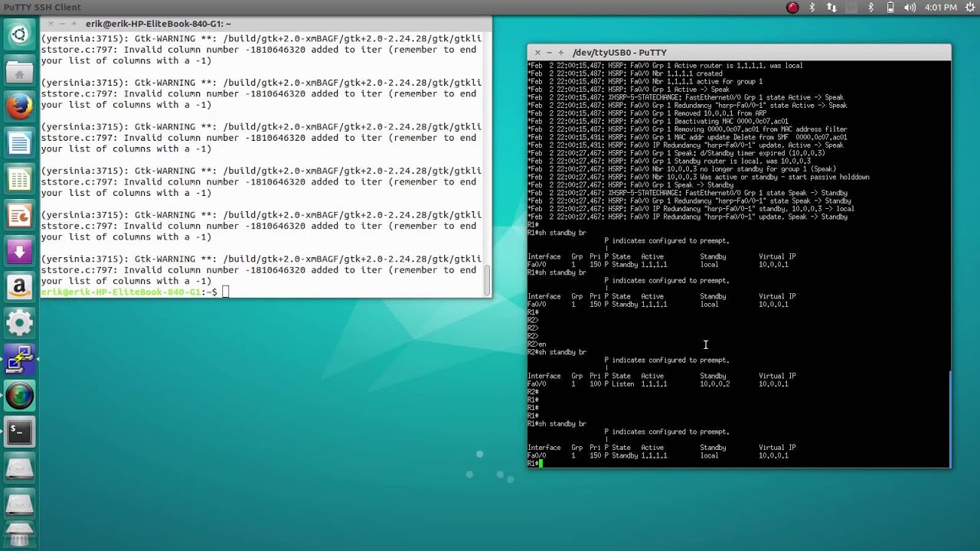
Task: Click the 'R2#sh standby br' command line
Action: pyautogui.click(x=557, y=352)
